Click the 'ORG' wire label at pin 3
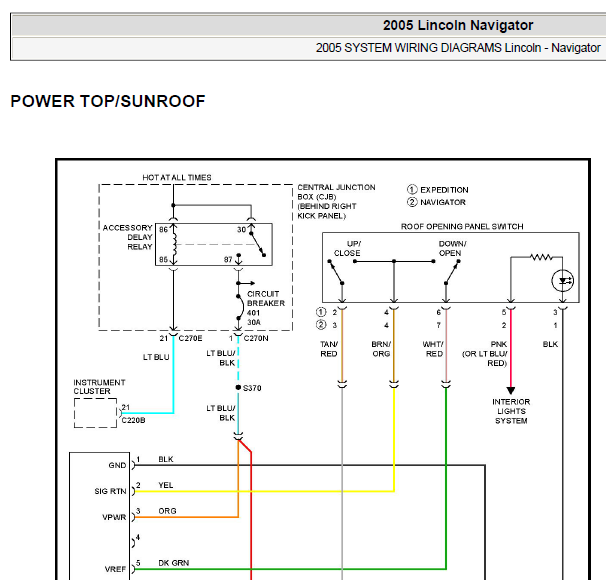The height and width of the screenshot is (580, 606). pos(167,511)
